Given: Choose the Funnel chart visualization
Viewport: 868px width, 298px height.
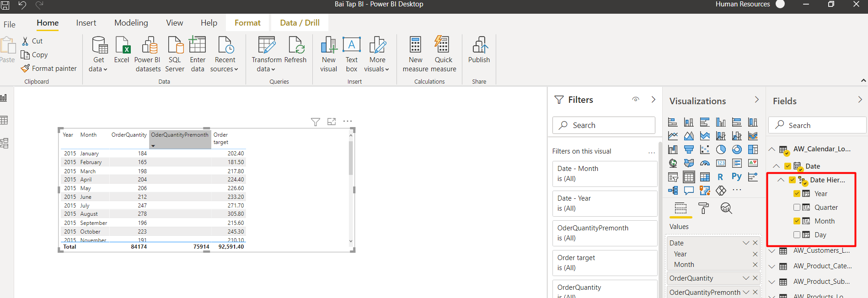Looking at the screenshot, I should [x=689, y=149].
